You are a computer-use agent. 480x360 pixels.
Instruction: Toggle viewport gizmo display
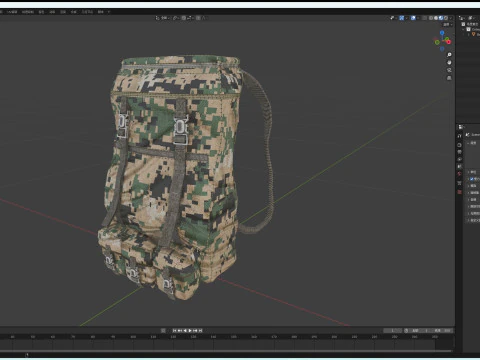point(402,18)
